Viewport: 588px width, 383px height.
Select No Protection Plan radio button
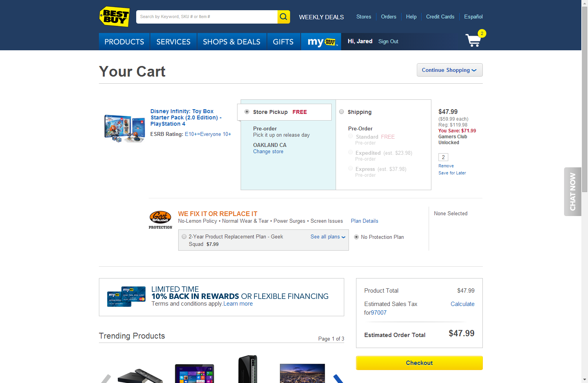tap(356, 237)
